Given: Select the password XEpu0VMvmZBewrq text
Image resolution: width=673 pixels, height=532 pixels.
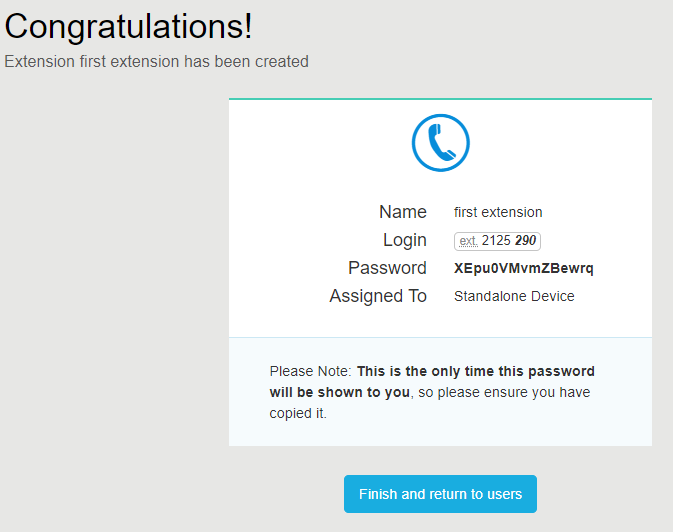Looking at the screenshot, I should tap(524, 268).
